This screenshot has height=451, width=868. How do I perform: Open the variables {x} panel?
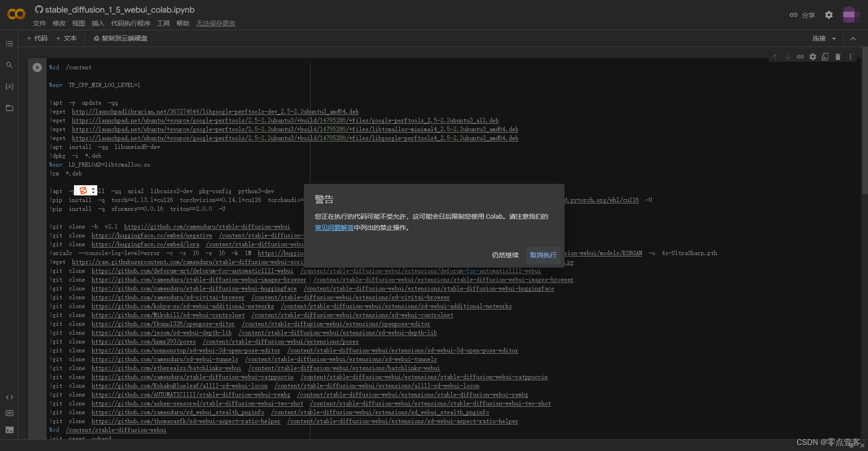pos(9,87)
